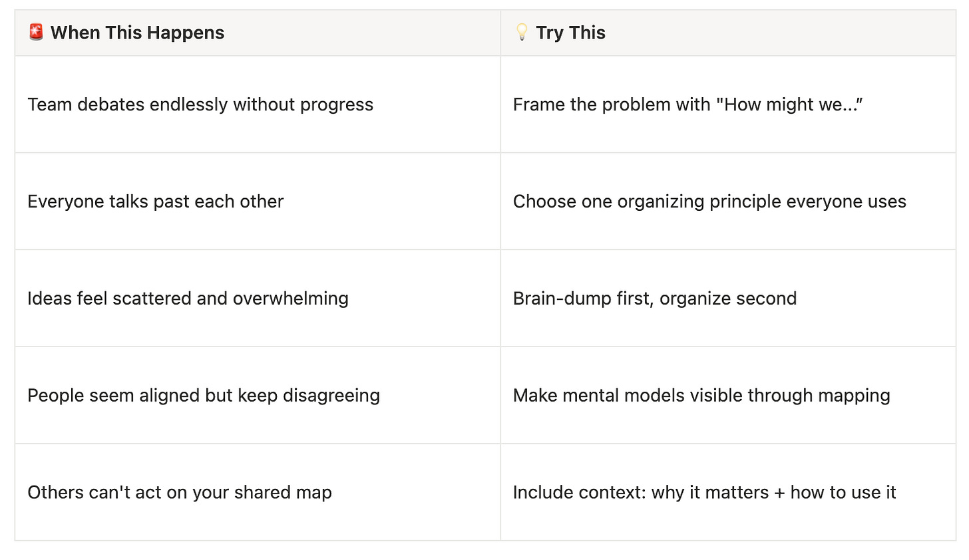969x560 pixels.
Task: Select "Ideas feel scattered and overwhelming" cell
Action: pos(258,299)
